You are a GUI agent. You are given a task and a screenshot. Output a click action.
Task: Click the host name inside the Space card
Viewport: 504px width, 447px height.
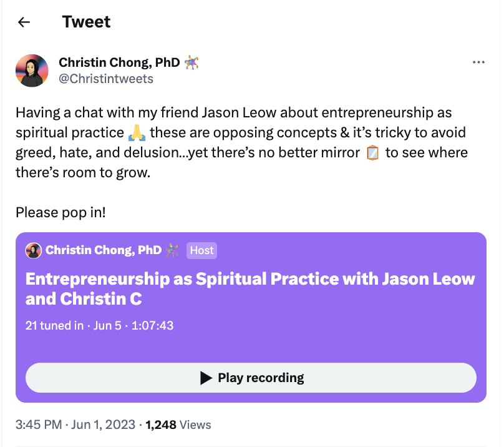pos(104,250)
